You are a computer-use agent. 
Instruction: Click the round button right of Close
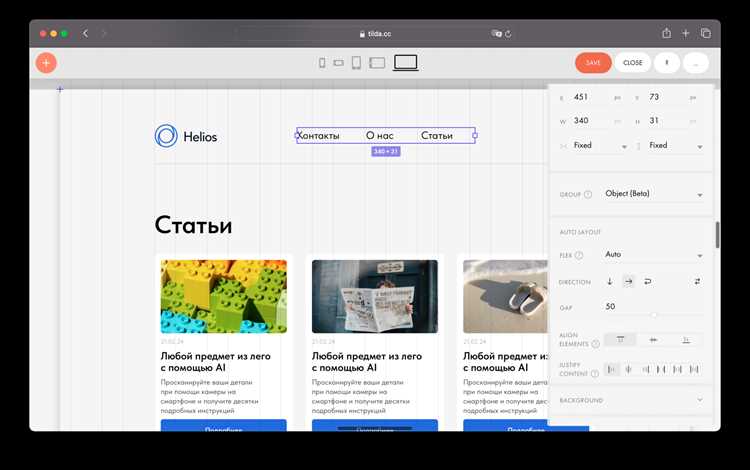point(667,63)
